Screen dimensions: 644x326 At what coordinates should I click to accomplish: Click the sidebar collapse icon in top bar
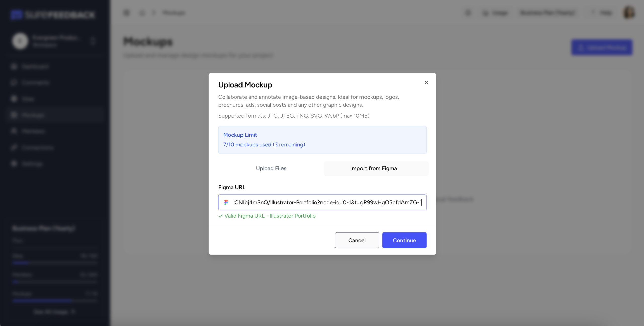(x=127, y=13)
